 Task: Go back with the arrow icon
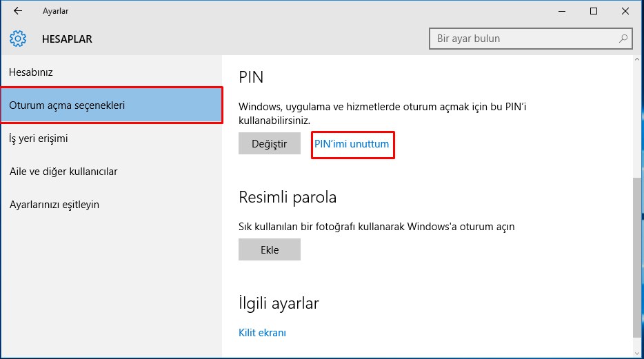coord(18,11)
